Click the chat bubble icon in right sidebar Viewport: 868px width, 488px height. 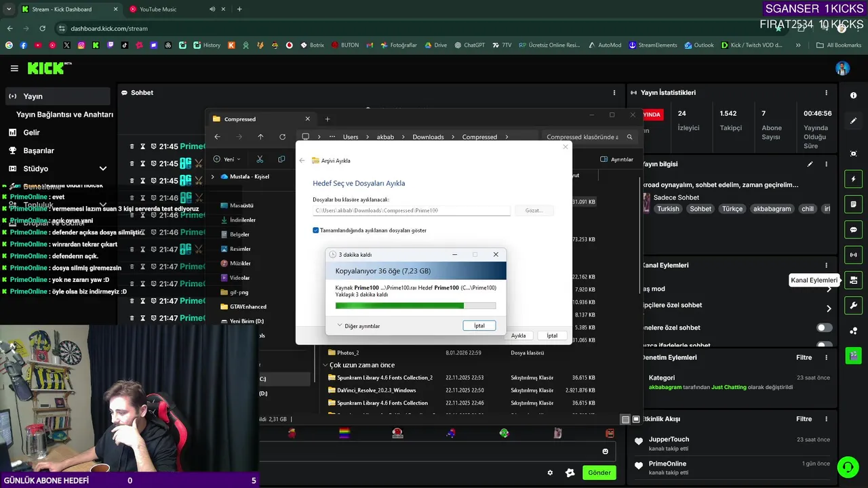854,230
